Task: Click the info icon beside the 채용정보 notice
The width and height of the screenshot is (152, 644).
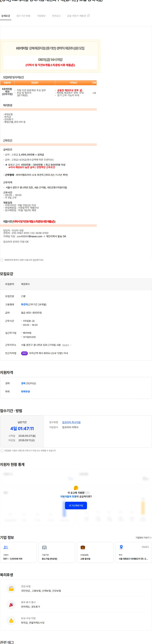Action: click(2, 260)
